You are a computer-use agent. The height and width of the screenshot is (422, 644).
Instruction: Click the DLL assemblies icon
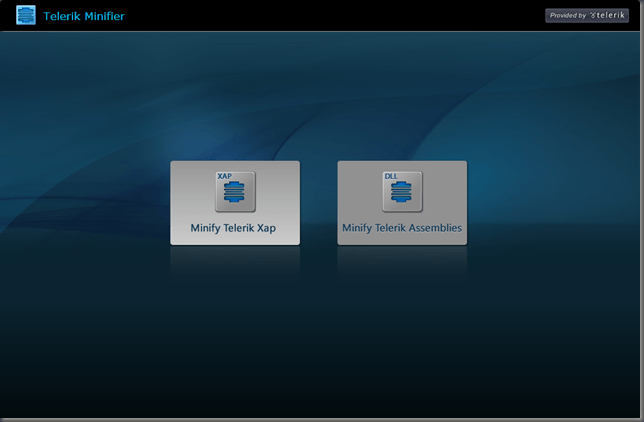click(x=402, y=192)
